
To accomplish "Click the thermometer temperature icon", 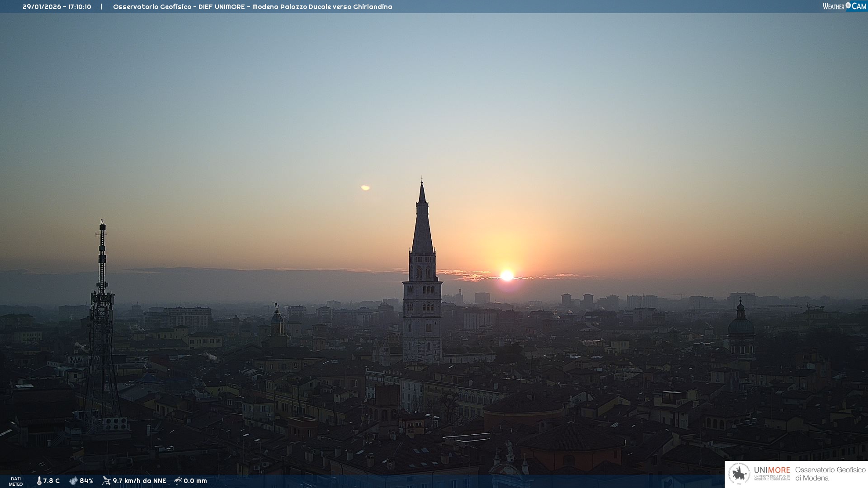I will click(x=39, y=481).
